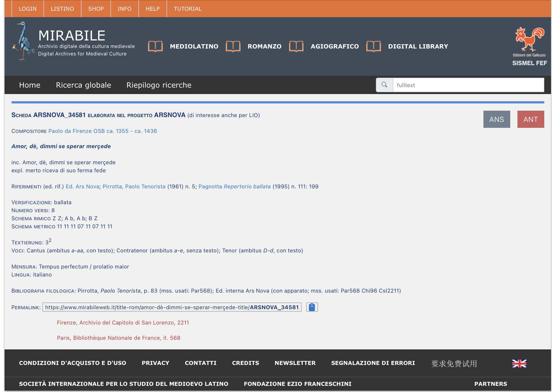The height and width of the screenshot is (392, 555).
Task: Go to Ricerca globale tab
Action: (x=83, y=85)
